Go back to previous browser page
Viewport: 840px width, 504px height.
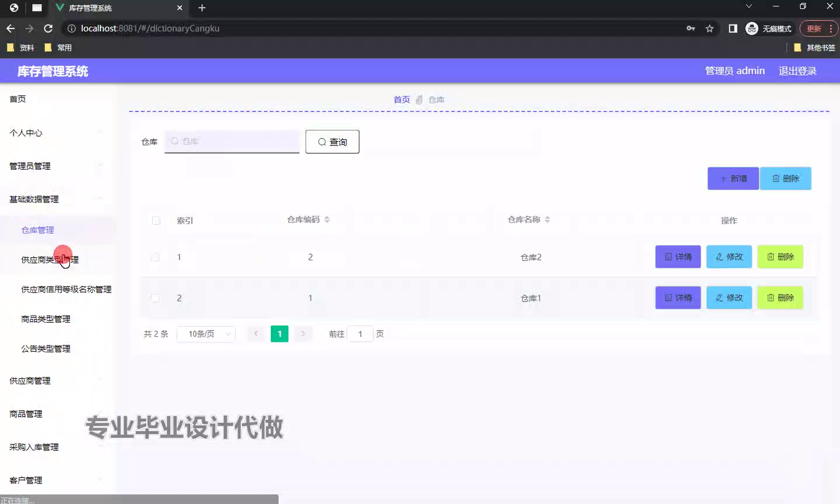(x=10, y=29)
